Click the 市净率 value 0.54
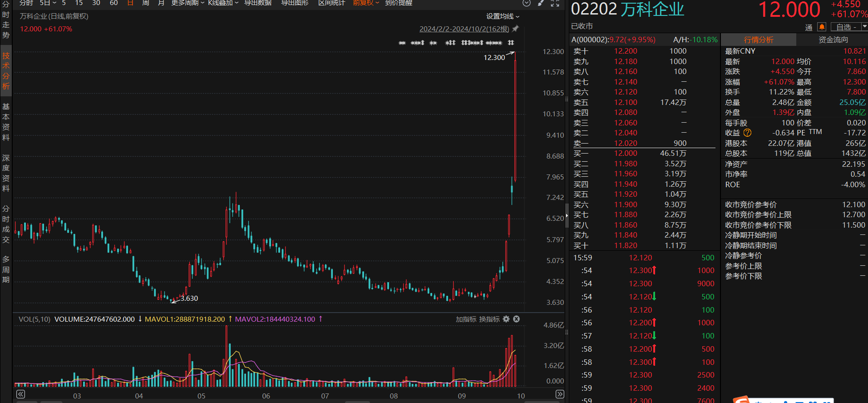Viewport: 868px width, 403px height. coord(858,174)
